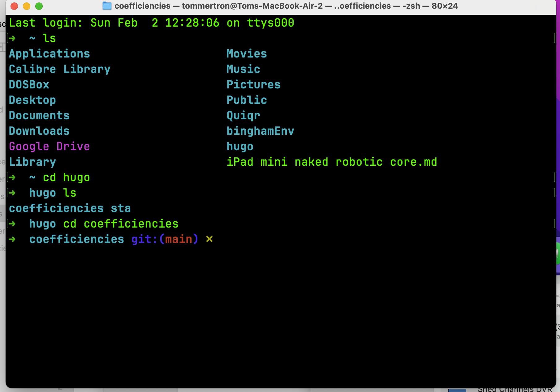Select the 'binghamEnv' entry
The width and height of the screenshot is (560, 392).
(260, 131)
